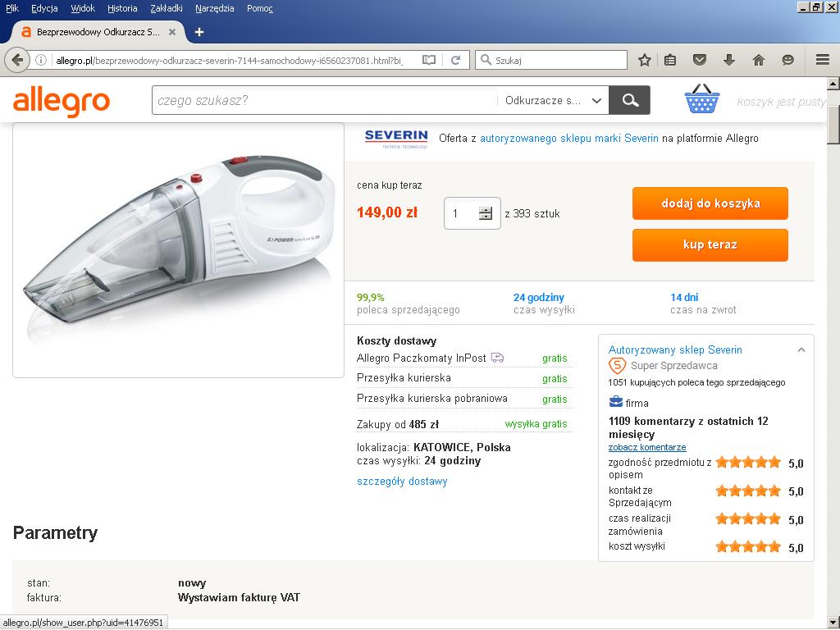Click 'Przesyłka kurierska pobraniowa' delivery row

pyautogui.click(x=464, y=399)
